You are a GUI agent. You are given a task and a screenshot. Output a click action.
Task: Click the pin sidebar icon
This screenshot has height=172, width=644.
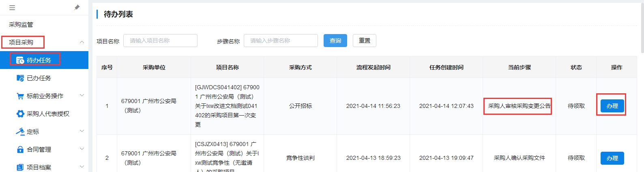(x=77, y=7)
